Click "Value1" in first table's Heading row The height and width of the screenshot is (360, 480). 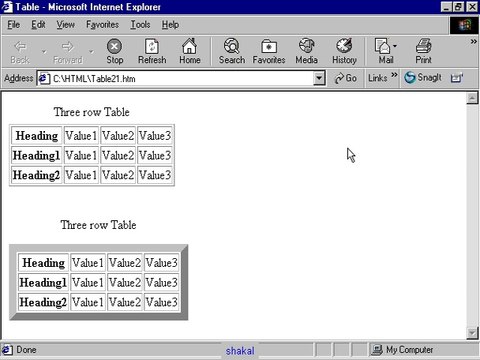click(x=81, y=136)
